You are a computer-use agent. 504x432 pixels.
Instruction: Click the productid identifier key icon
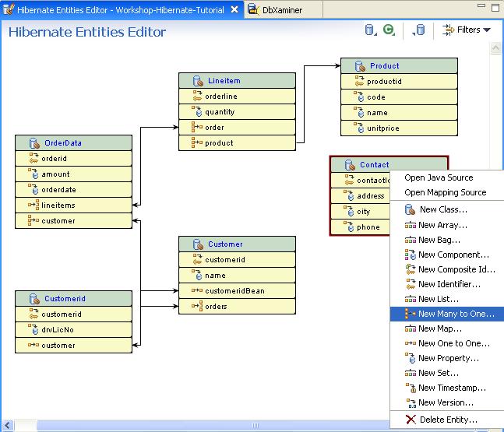click(359, 81)
